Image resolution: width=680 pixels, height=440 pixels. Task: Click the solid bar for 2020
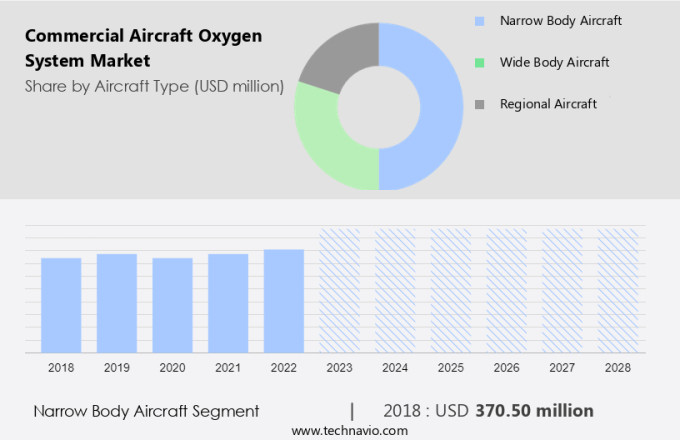(172, 305)
